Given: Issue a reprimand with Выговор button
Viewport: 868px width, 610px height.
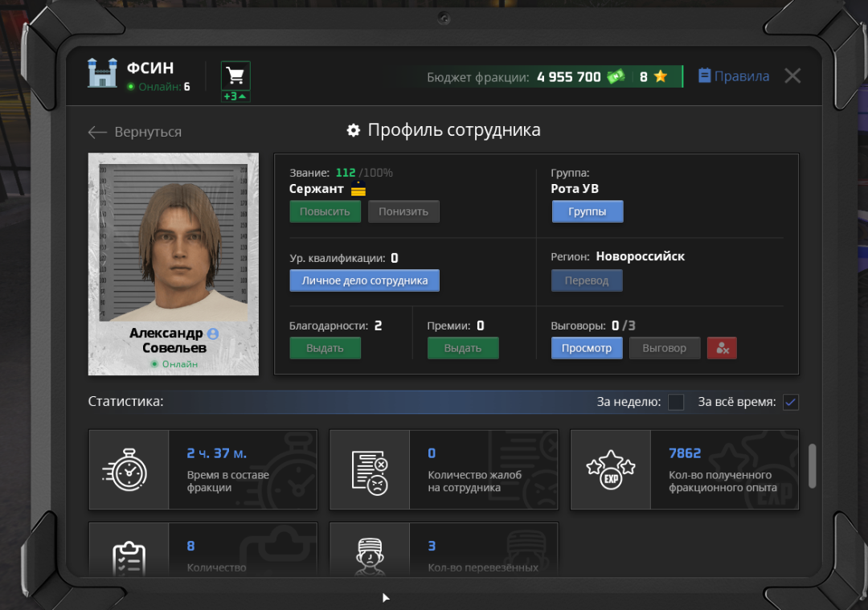Looking at the screenshot, I should point(665,348).
